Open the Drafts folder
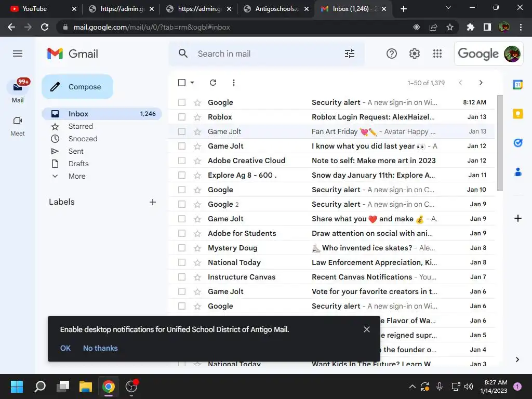 pos(78,164)
